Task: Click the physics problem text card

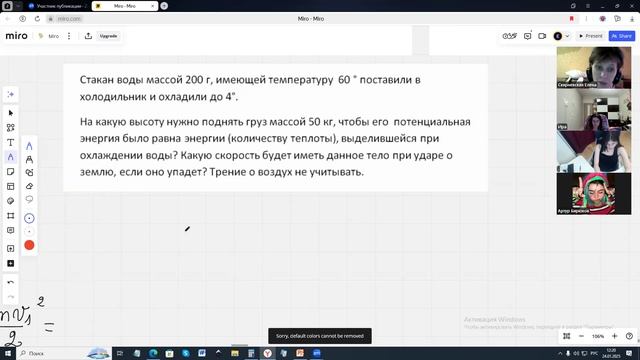Action: [x=276, y=127]
